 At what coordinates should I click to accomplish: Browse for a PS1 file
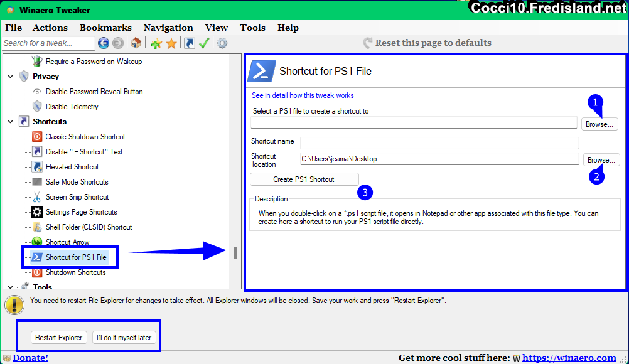pos(599,124)
